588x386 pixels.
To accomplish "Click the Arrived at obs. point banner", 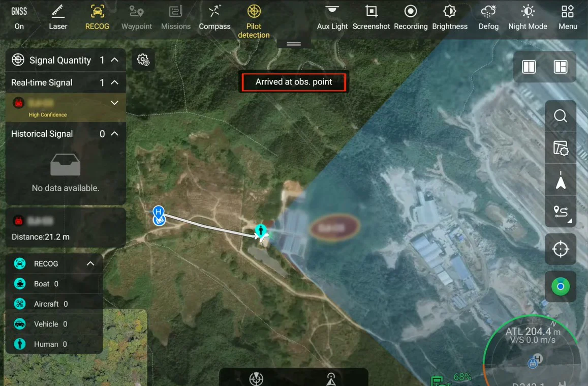I will pyautogui.click(x=294, y=82).
